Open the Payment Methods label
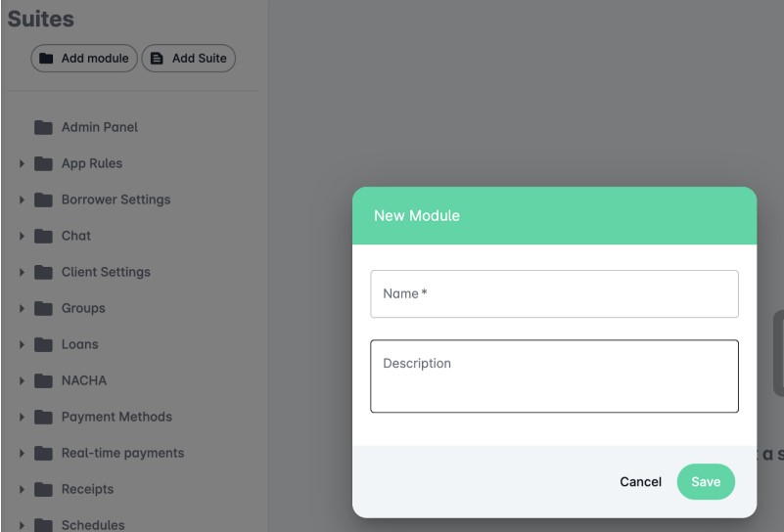The image size is (784, 532). tap(116, 418)
